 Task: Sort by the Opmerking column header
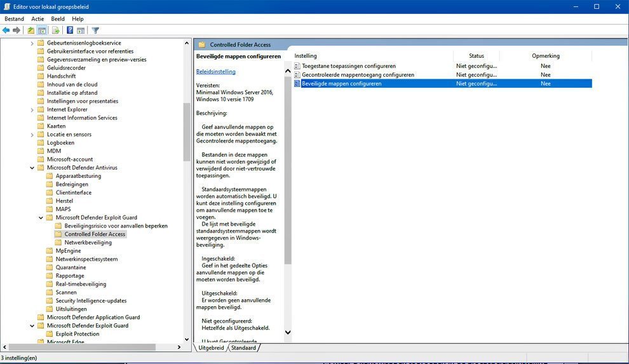tap(546, 56)
